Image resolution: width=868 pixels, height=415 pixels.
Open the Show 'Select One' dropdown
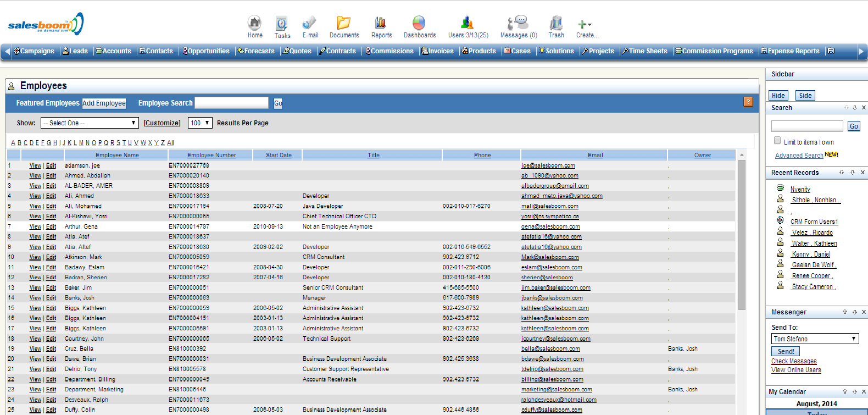[x=90, y=123]
